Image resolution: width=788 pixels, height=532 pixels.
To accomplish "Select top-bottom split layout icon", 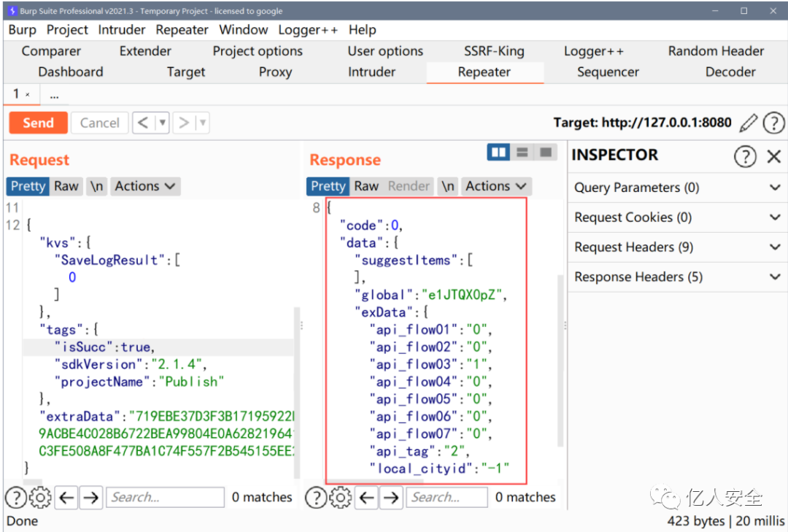I will tap(522, 152).
